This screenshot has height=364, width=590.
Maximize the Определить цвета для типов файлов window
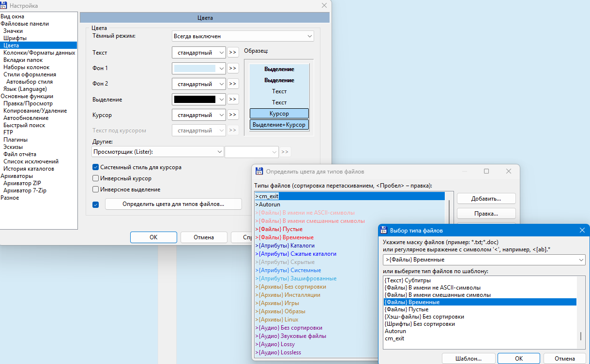pyautogui.click(x=486, y=171)
